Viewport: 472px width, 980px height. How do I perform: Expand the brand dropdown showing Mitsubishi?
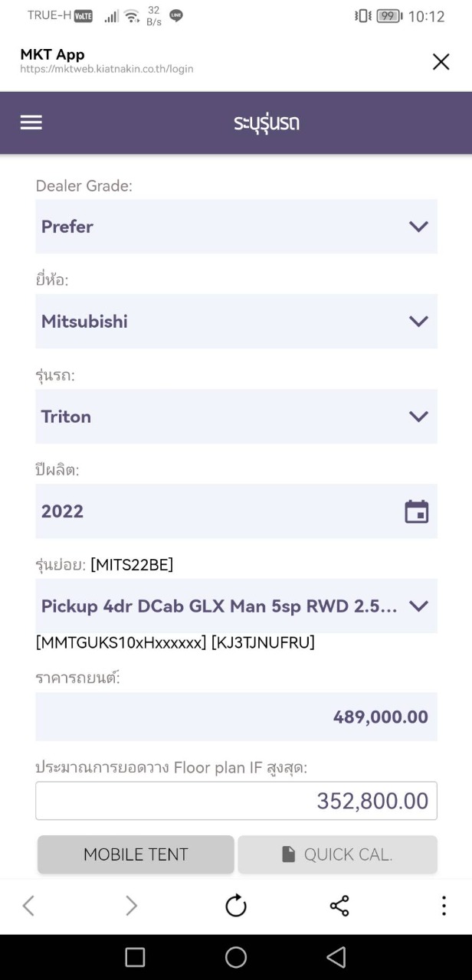236,322
